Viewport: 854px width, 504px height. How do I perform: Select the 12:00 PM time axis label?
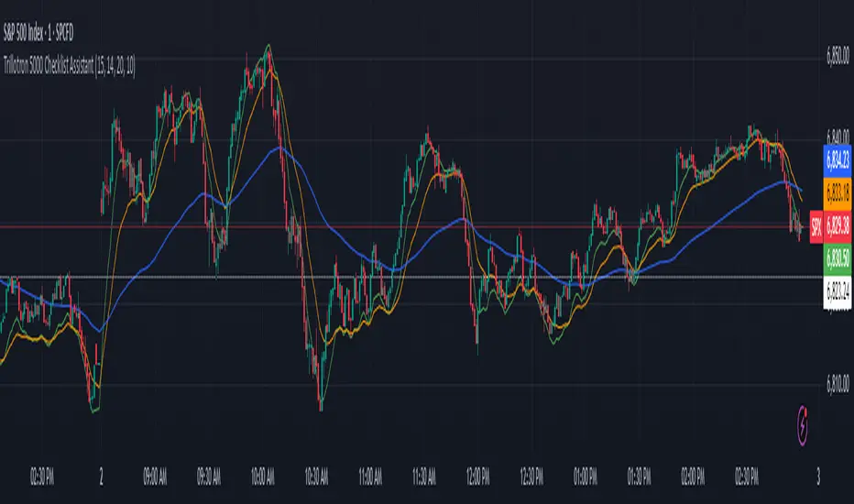pos(477,477)
